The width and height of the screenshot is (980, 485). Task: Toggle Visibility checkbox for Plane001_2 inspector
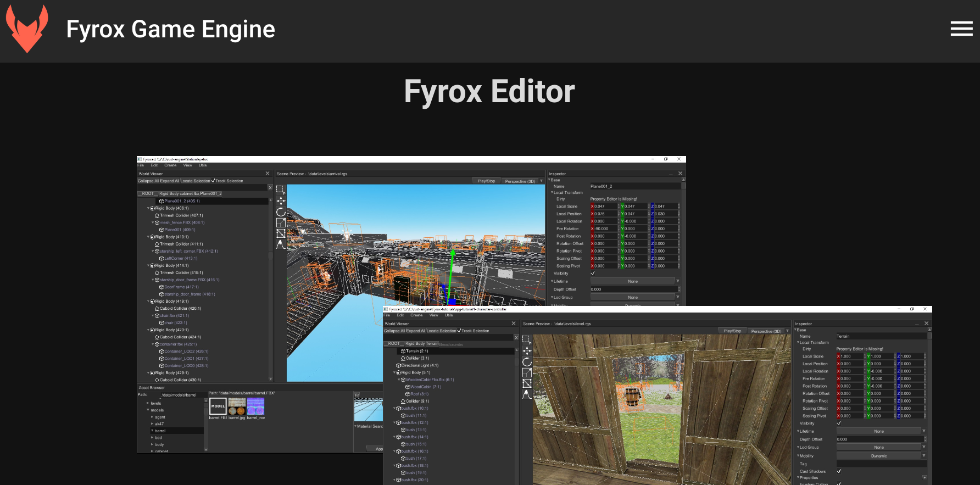593,273
